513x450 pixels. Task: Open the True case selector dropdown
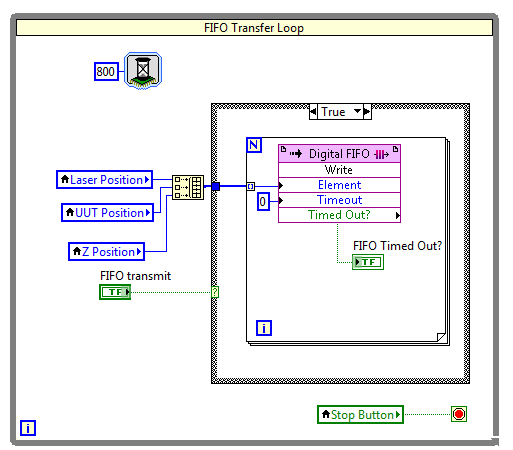point(358,111)
